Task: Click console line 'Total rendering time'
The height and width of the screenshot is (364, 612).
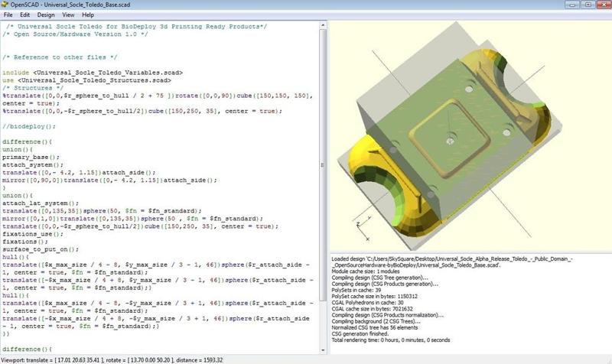Action: (391, 340)
